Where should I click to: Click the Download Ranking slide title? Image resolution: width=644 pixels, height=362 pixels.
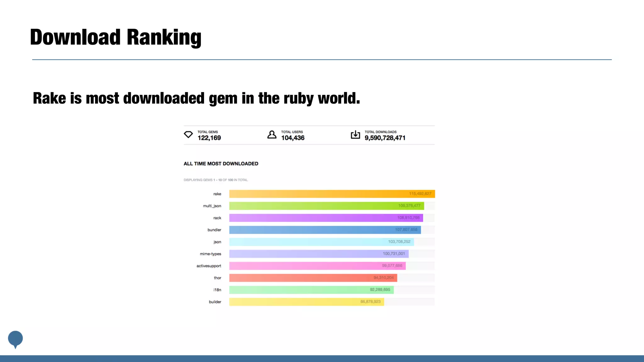[x=116, y=37]
